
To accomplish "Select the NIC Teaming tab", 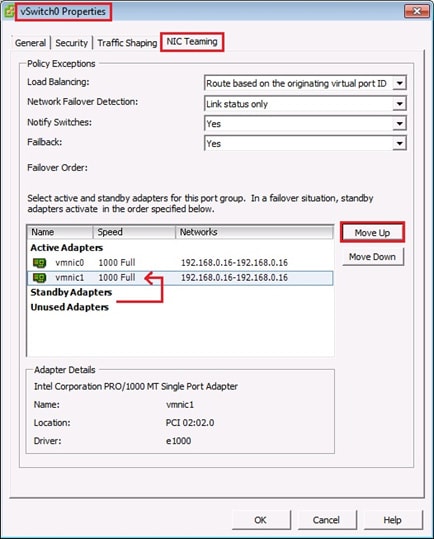I will pyautogui.click(x=192, y=42).
